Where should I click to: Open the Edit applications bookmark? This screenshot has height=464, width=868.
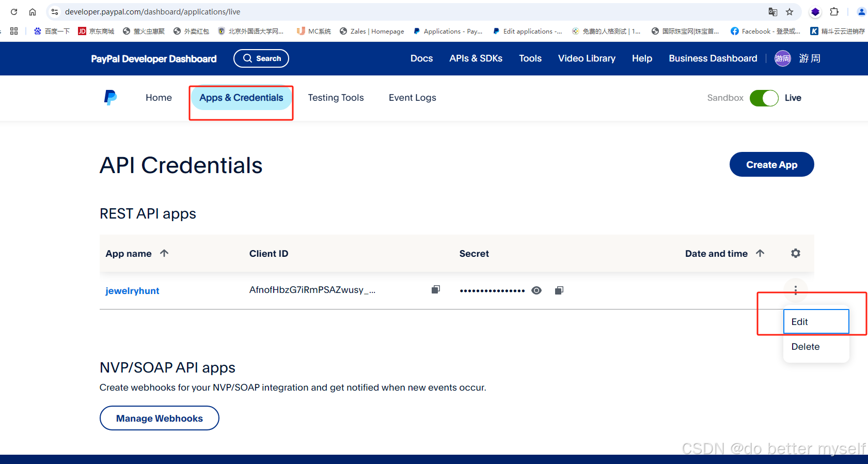527,31
